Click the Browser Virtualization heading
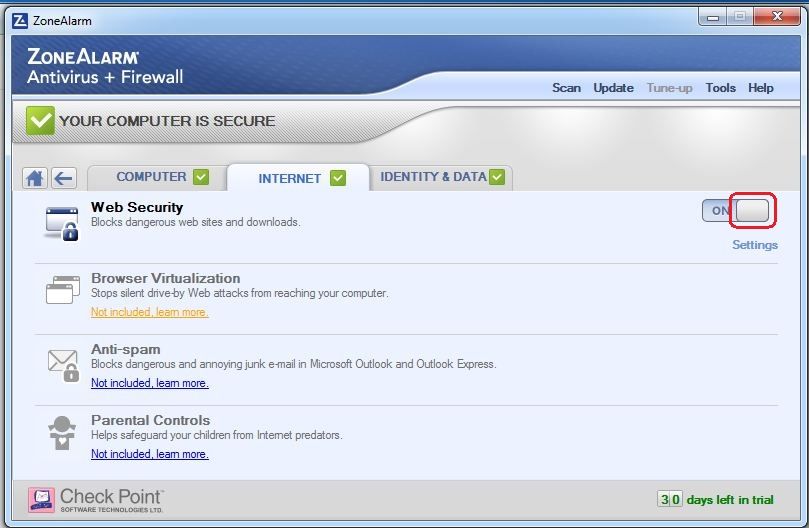The height and width of the screenshot is (528, 809). tap(166, 278)
